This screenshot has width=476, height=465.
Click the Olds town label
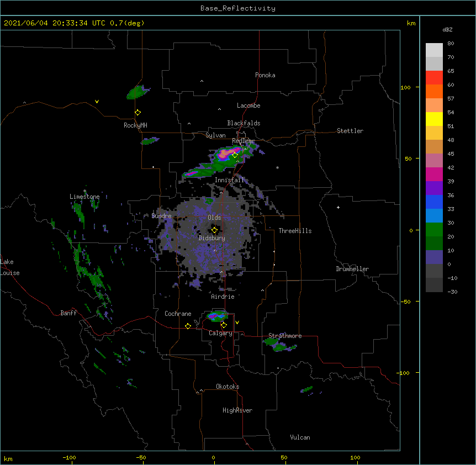(214, 218)
